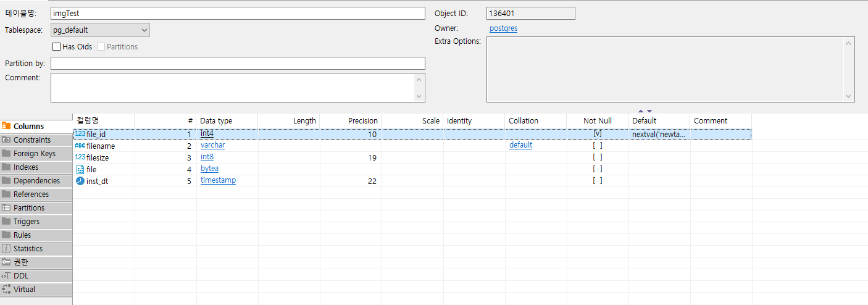The height and width of the screenshot is (305, 868).
Task: Open the bytea data type link
Action: pos(209,169)
